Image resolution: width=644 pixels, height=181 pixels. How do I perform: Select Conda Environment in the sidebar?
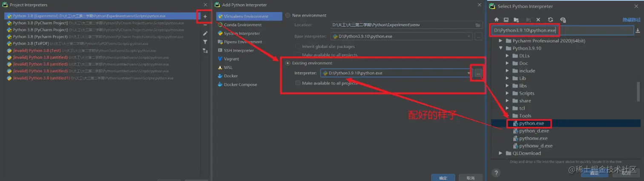[x=249, y=25]
